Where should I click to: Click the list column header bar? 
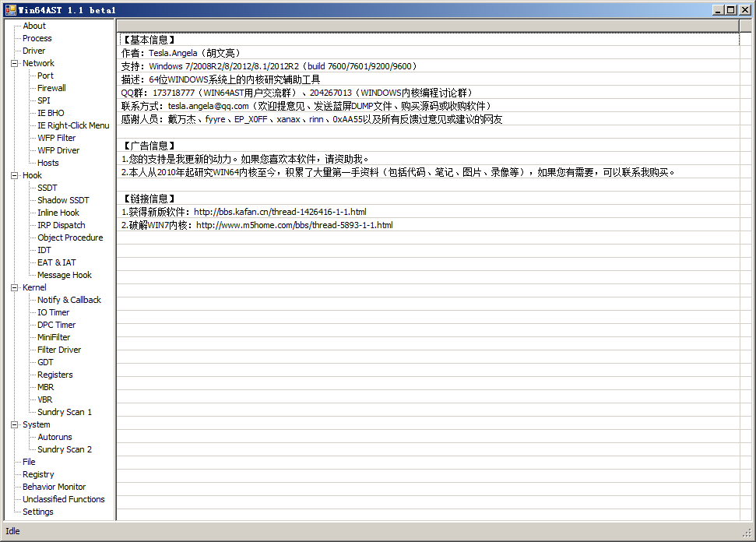[427, 26]
